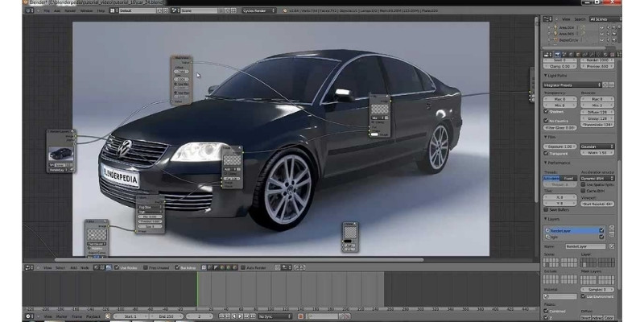Jump to start frame in timeline
Viewport: 644px width, 322px height.
(221, 316)
